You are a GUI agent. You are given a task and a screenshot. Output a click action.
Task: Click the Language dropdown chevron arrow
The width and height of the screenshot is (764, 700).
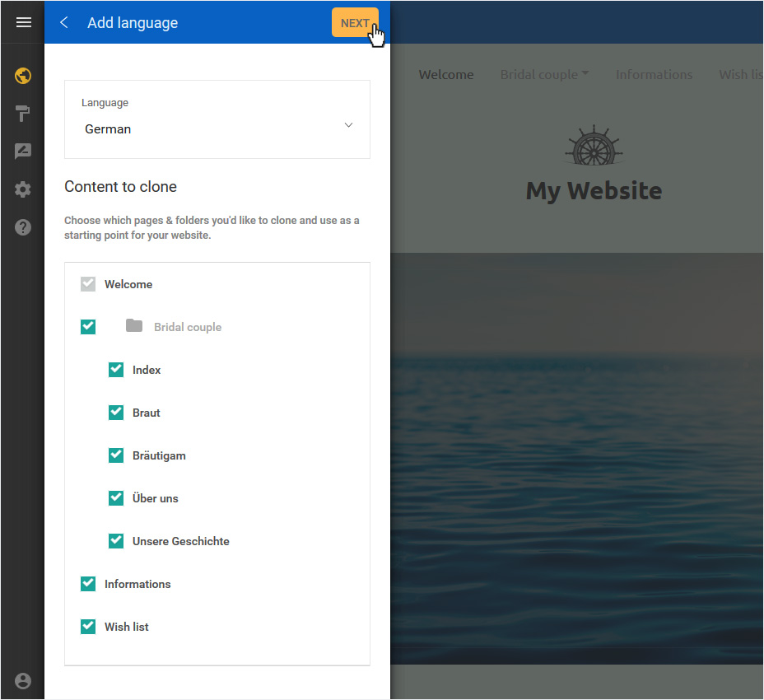[348, 125]
